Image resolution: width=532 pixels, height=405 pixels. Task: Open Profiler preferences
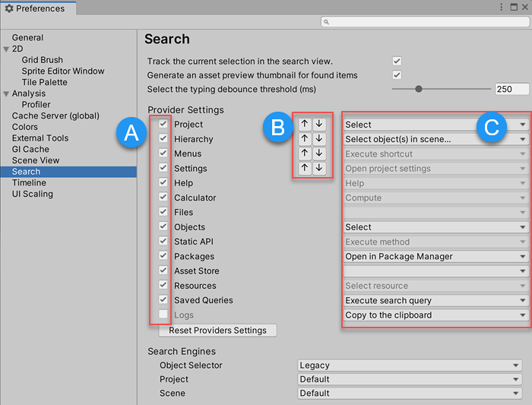coord(36,104)
